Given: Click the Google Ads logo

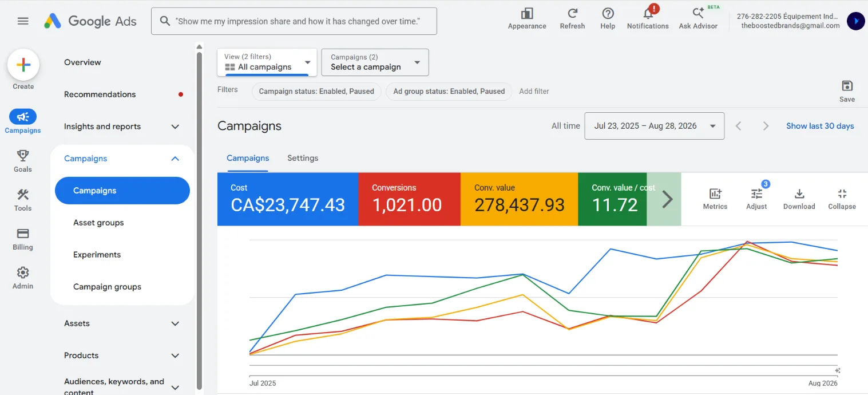Looking at the screenshot, I should click(x=90, y=21).
